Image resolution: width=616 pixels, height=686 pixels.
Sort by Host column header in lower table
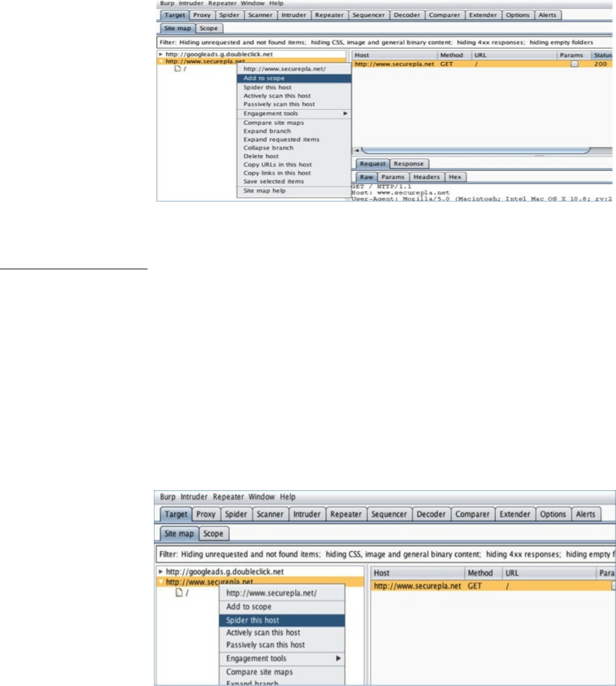417,573
